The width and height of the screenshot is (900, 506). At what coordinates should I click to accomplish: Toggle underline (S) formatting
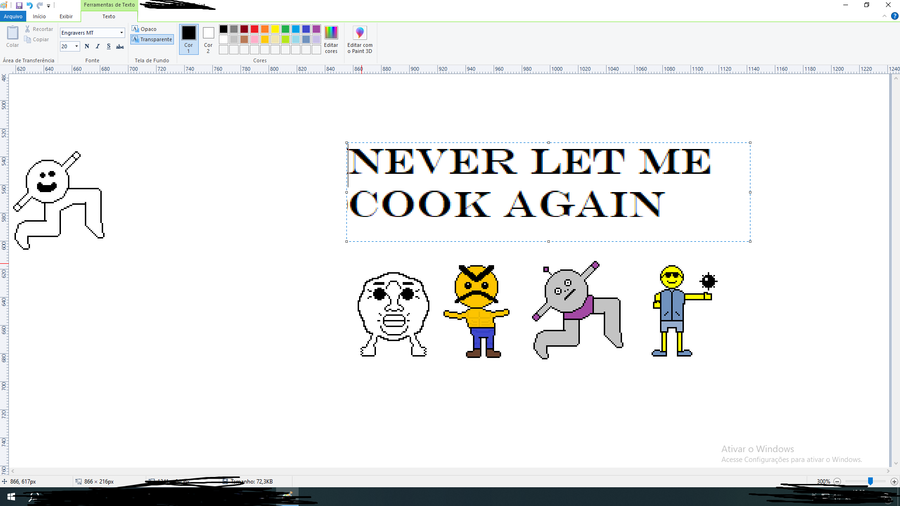108,46
